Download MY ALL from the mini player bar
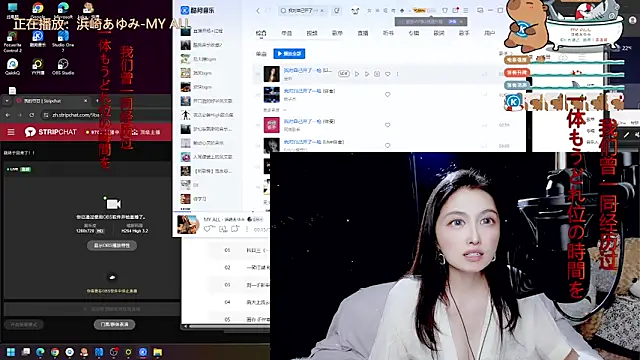The width and height of the screenshot is (640, 360). (x=223, y=229)
